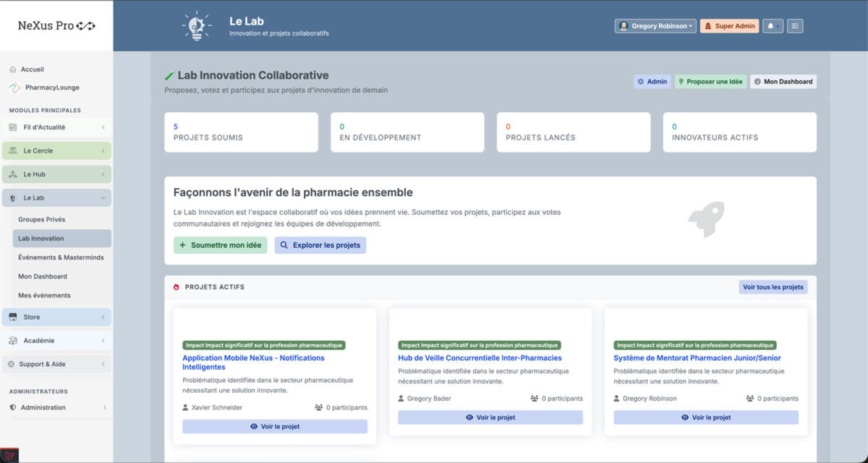
Task: Click Voir le projet on Application Mobile NeXus
Action: [275, 426]
